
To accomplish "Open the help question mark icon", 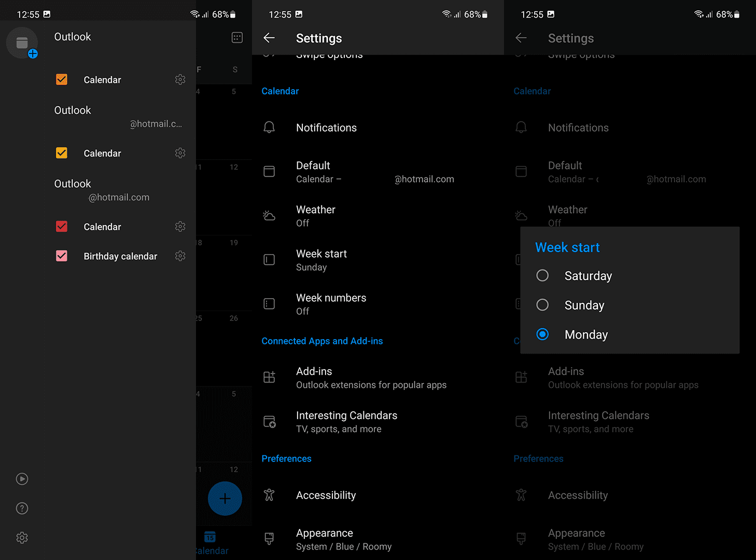I will click(x=22, y=508).
